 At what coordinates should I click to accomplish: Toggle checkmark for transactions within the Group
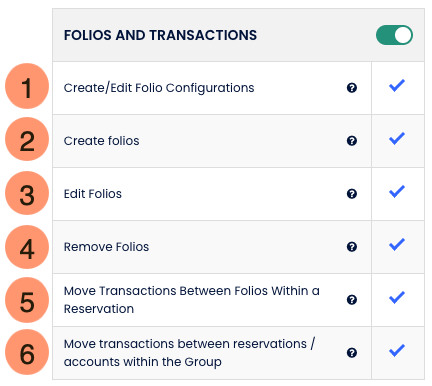(397, 351)
